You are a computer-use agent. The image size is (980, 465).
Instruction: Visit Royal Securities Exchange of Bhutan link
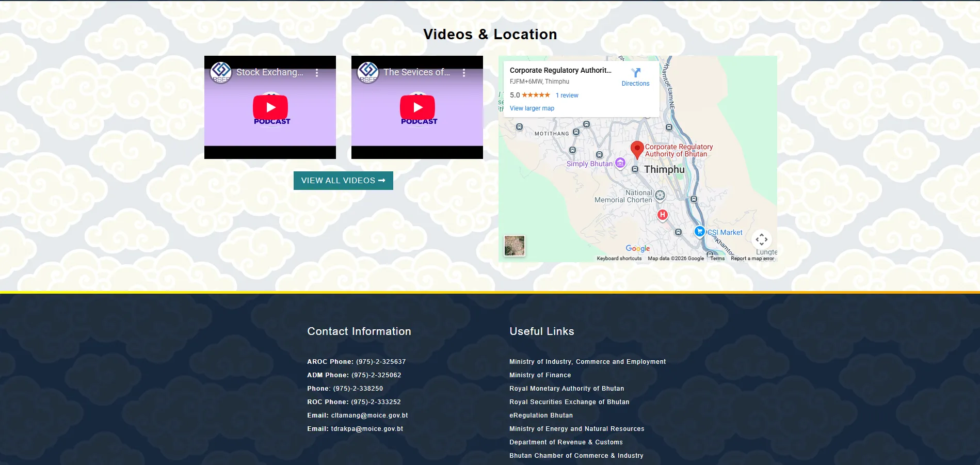pos(569,402)
